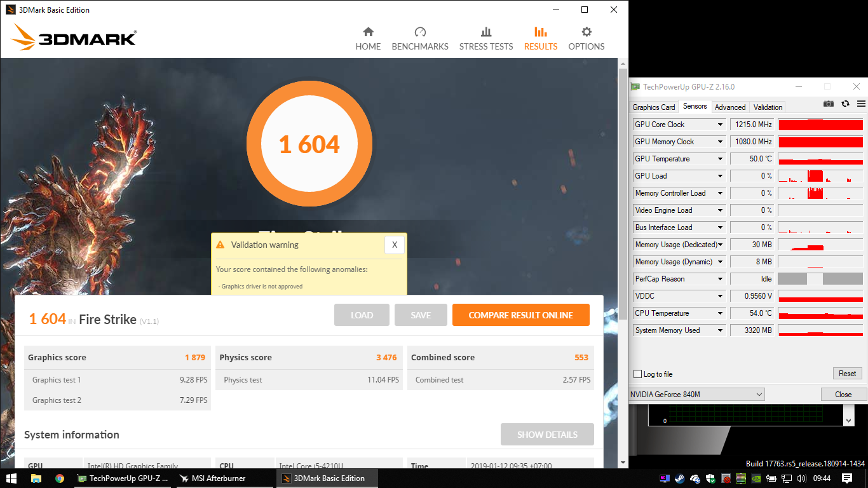Open the GPU-Z hamburger menu
This screenshot has width=868, height=488.
click(861, 104)
